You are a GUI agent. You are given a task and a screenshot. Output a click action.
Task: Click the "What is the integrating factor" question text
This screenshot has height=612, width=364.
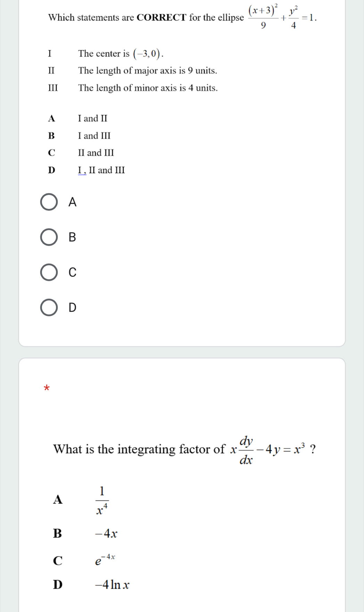(x=139, y=449)
